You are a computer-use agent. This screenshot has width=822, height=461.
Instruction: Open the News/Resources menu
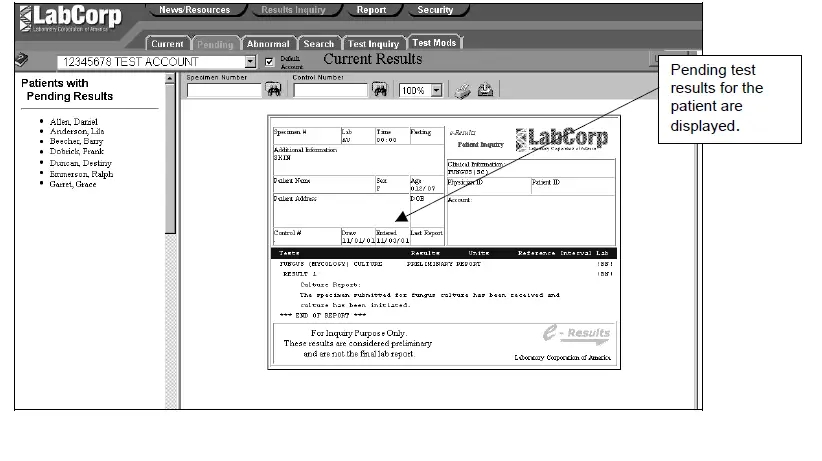coord(194,10)
